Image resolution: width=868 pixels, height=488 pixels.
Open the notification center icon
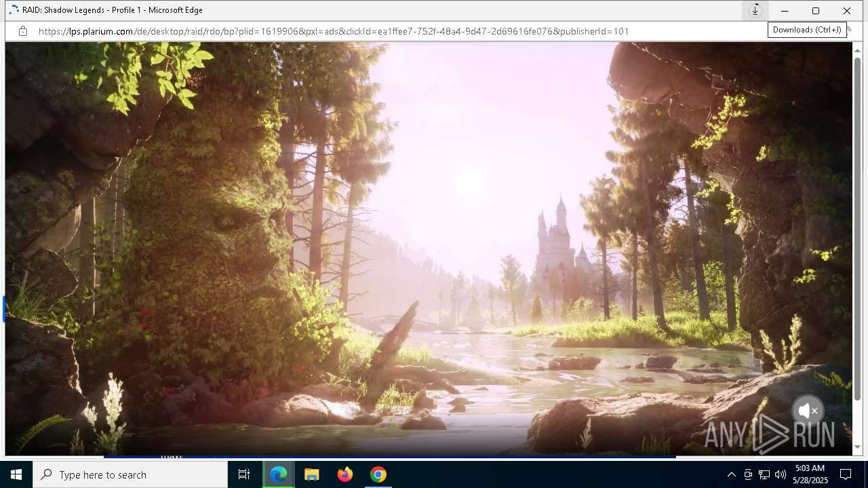coord(846,474)
